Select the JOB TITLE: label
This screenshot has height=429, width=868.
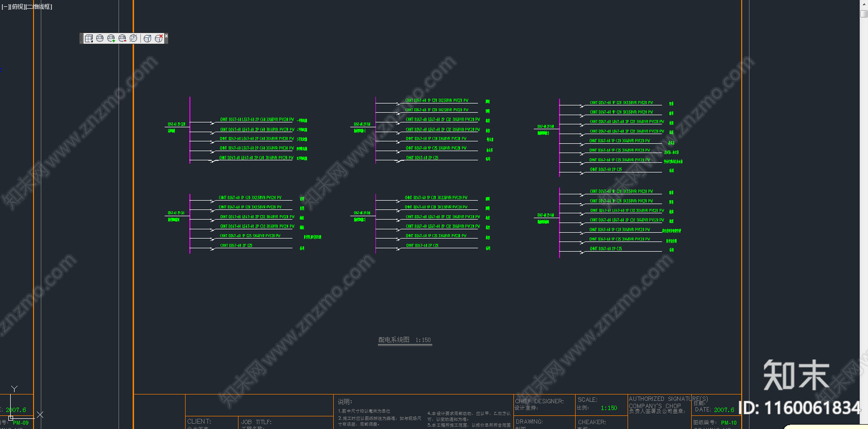(x=256, y=422)
